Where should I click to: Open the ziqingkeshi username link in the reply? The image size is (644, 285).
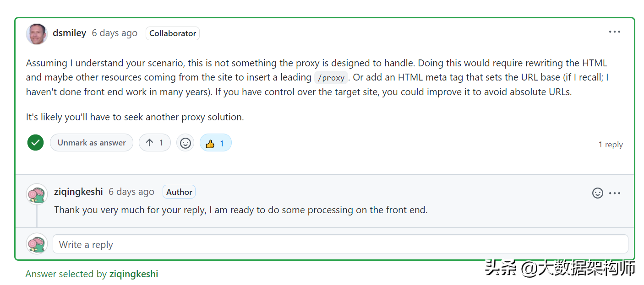point(78,192)
